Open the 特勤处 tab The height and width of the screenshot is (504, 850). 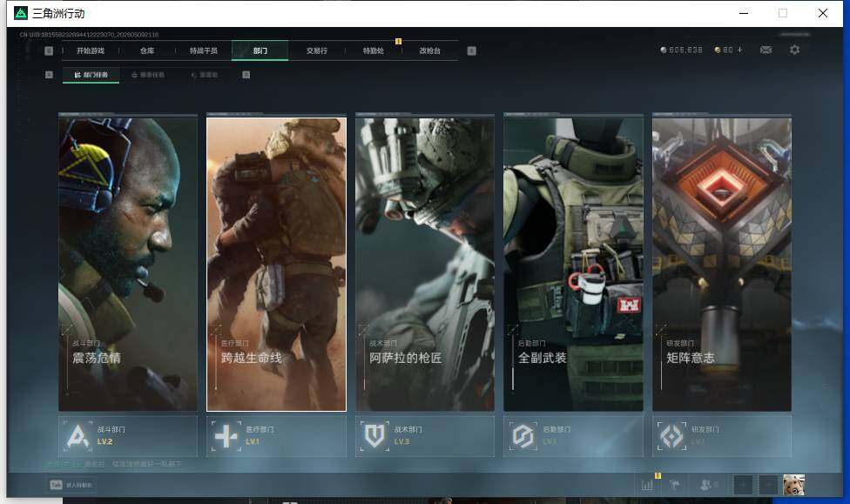pyautogui.click(x=373, y=51)
